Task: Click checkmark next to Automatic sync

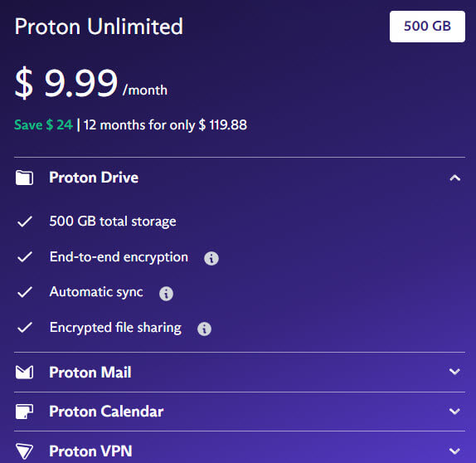Action: [x=25, y=292]
